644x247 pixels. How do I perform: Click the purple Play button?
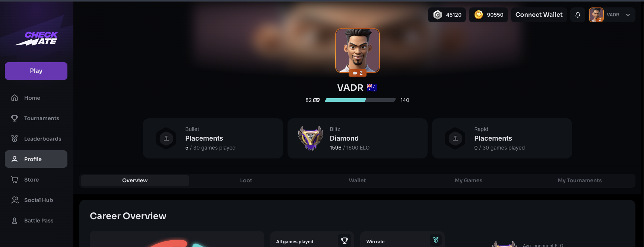(36, 71)
